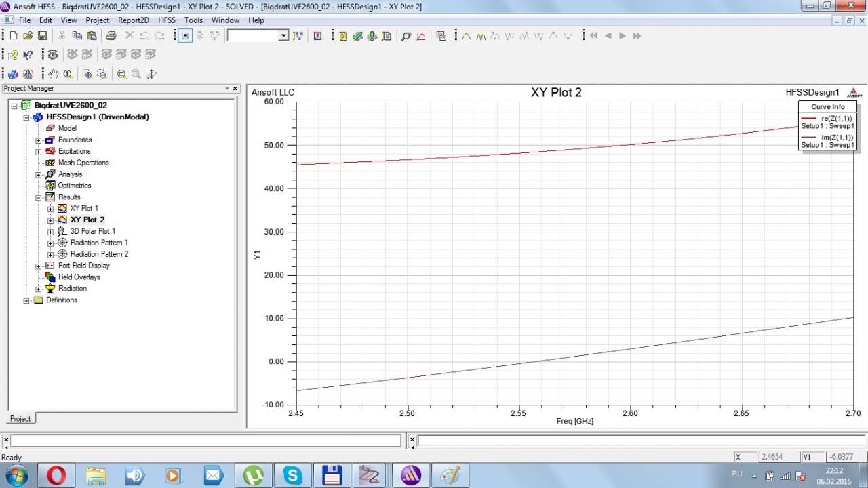This screenshot has width=868, height=488.
Task: Collapse the Results tree node
Action: click(39, 197)
